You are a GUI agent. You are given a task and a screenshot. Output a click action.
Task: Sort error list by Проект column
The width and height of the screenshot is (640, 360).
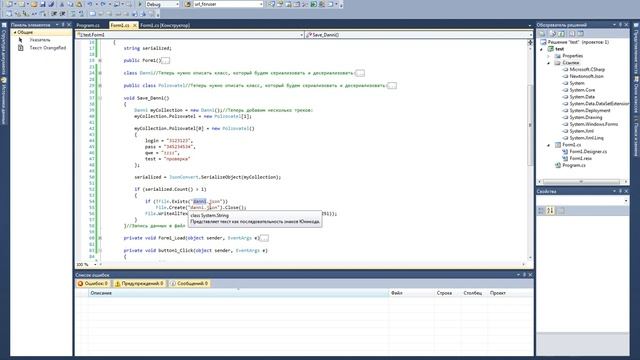click(510, 293)
